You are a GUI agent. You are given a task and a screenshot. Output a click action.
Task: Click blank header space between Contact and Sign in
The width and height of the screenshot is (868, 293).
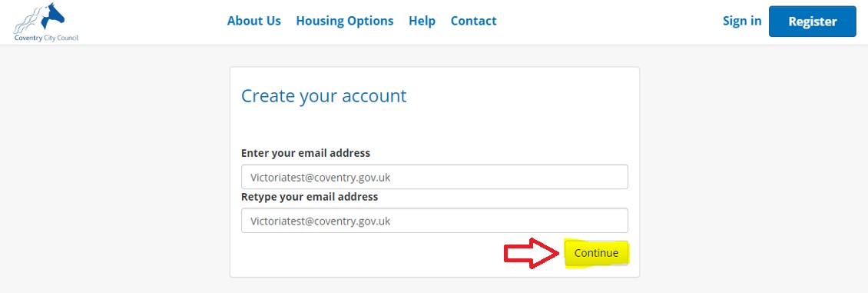pyautogui.click(x=609, y=22)
